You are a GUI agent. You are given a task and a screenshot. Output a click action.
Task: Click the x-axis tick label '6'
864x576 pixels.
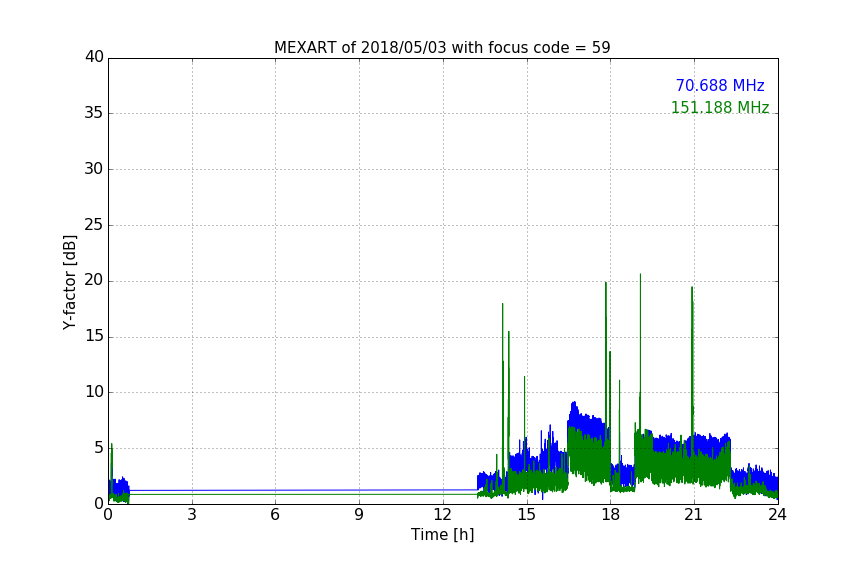(275, 515)
